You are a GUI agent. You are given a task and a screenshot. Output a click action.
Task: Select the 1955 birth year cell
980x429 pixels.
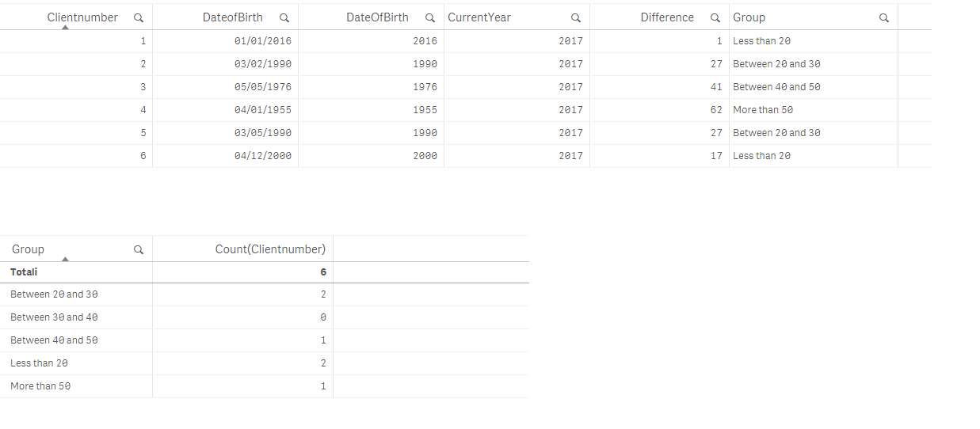tap(425, 110)
